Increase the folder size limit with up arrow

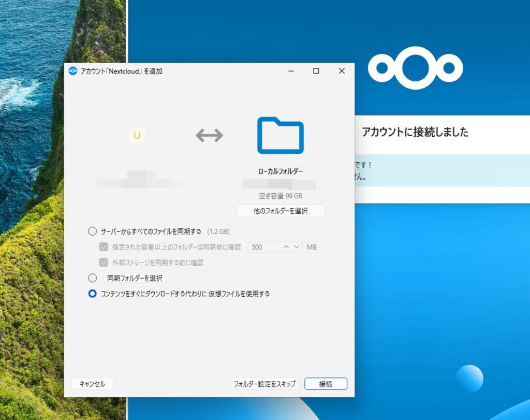286,247
